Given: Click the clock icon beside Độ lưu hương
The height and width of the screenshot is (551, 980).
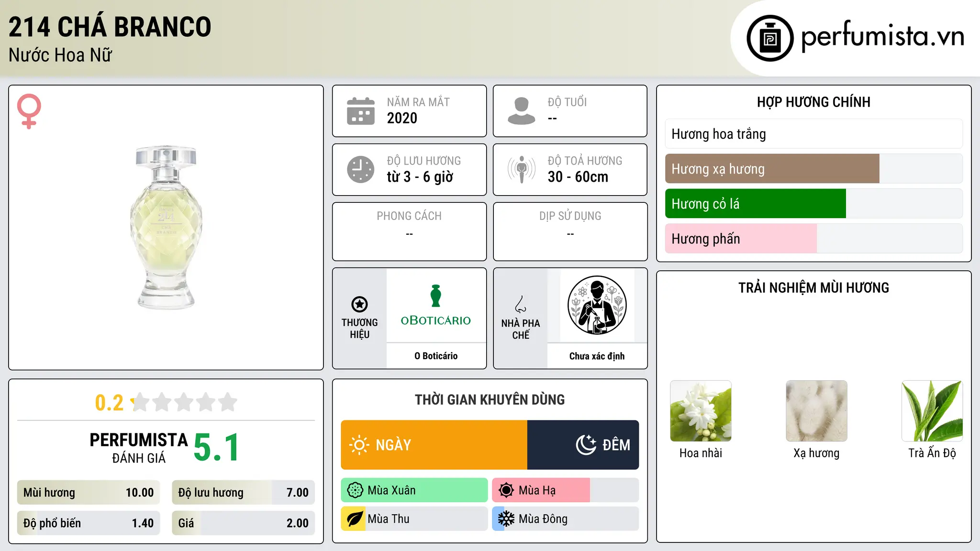Looking at the screenshot, I should click(361, 169).
